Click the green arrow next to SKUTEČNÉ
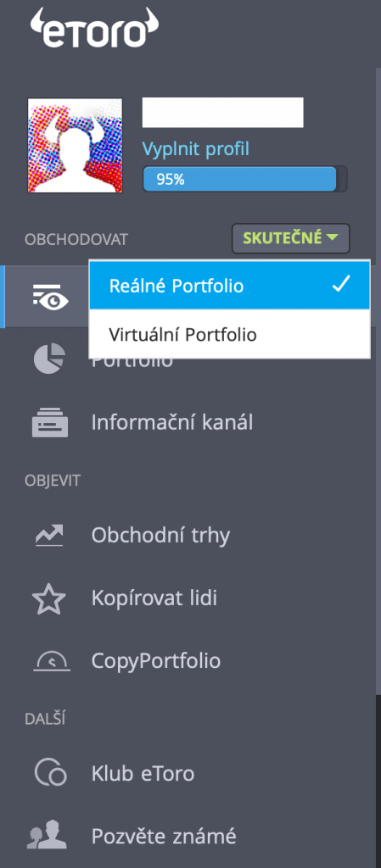This screenshot has height=868, width=381. point(333,238)
